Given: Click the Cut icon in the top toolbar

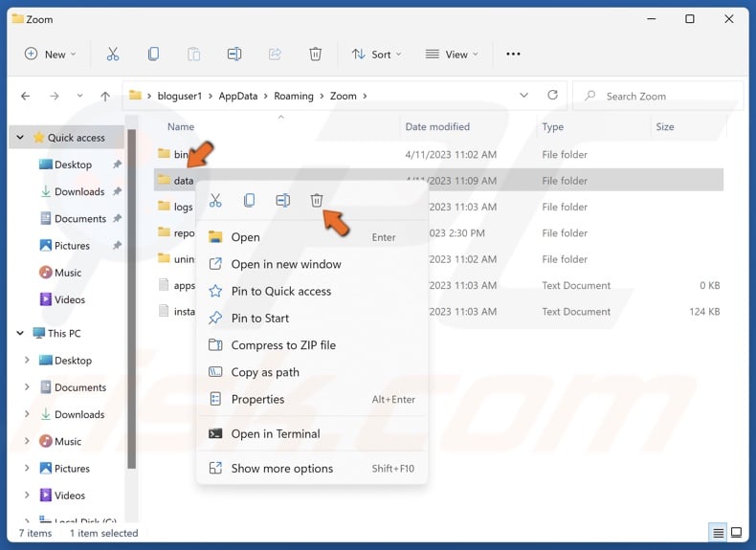Looking at the screenshot, I should point(113,54).
